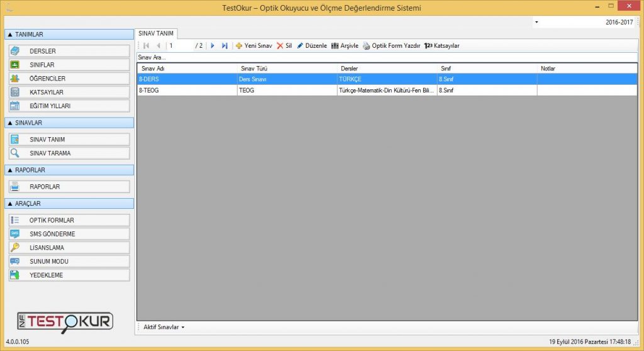Collapse the ARAÇLAR section
This screenshot has width=644, height=351.
pos(69,203)
